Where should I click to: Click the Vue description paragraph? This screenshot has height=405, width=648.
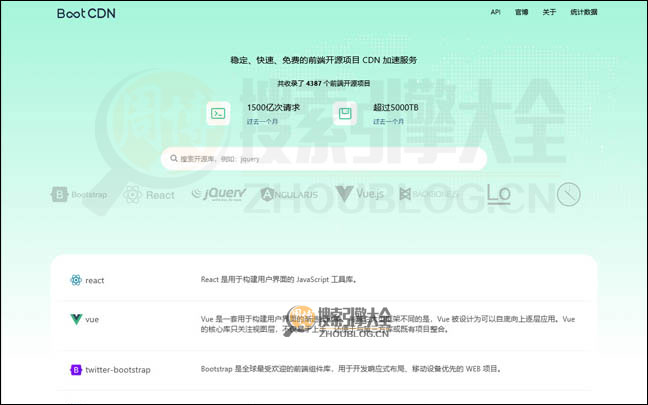pyautogui.click(x=388, y=324)
